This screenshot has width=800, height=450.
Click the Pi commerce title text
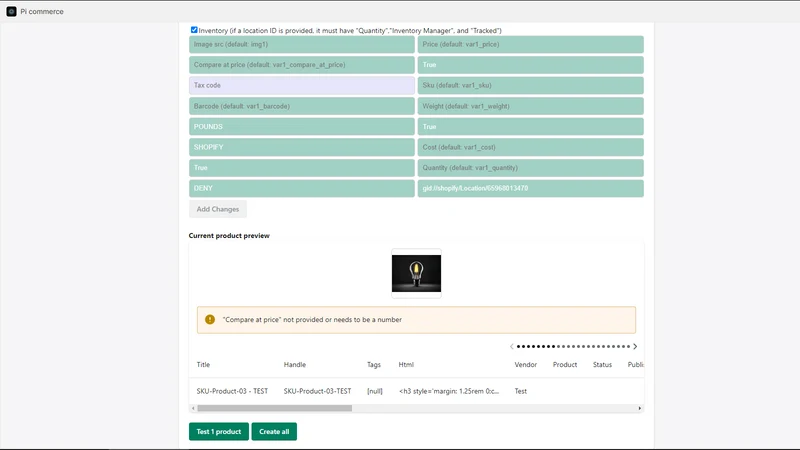[x=42, y=12]
